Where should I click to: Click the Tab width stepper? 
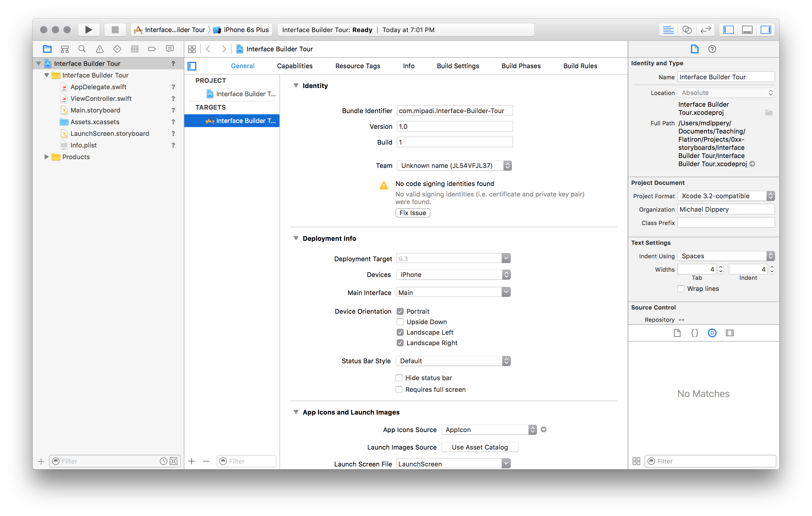pos(721,269)
